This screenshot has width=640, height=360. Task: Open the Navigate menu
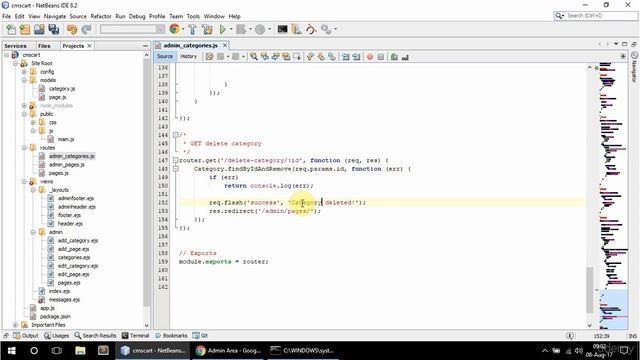55,16
